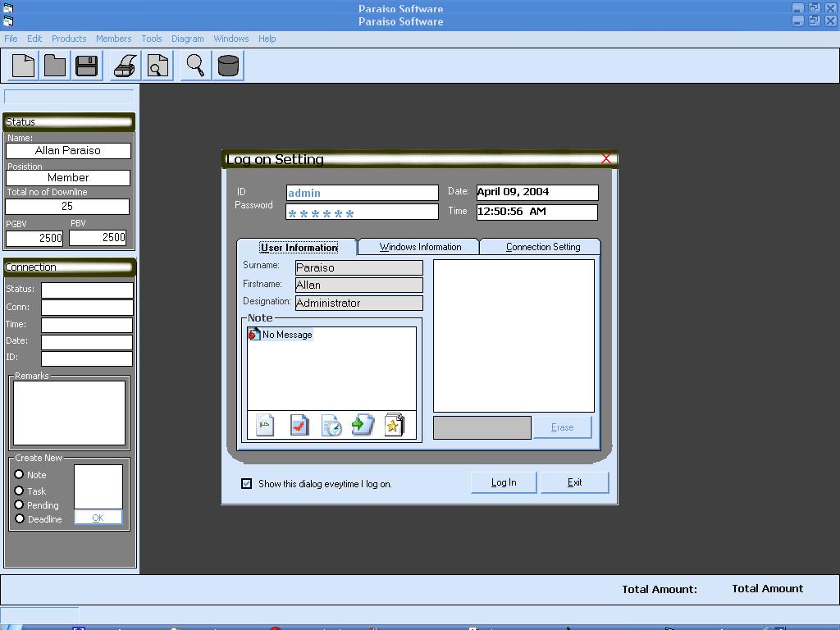Select the Pending radio button
The image size is (840, 630).
[x=20, y=504]
